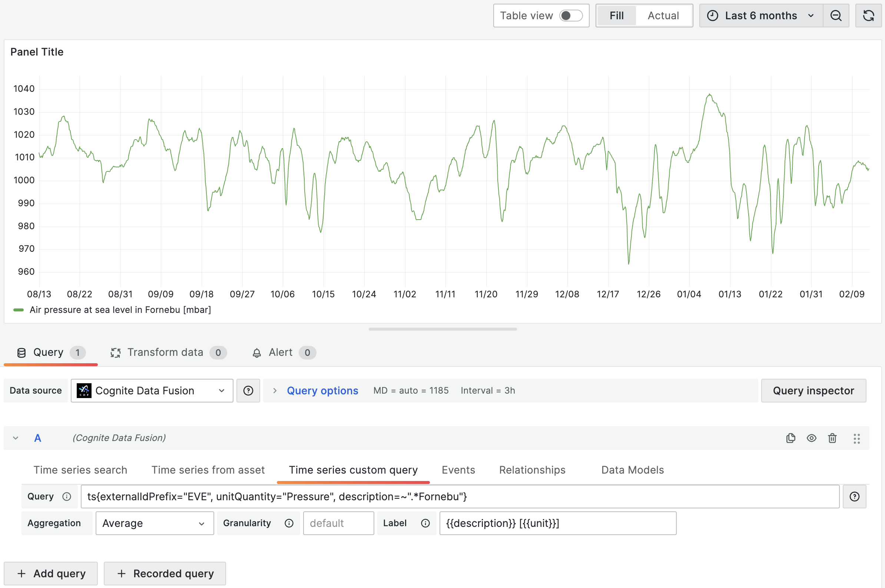Click the refresh icon in the toolbar
The height and width of the screenshot is (588, 885).
(868, 15)
